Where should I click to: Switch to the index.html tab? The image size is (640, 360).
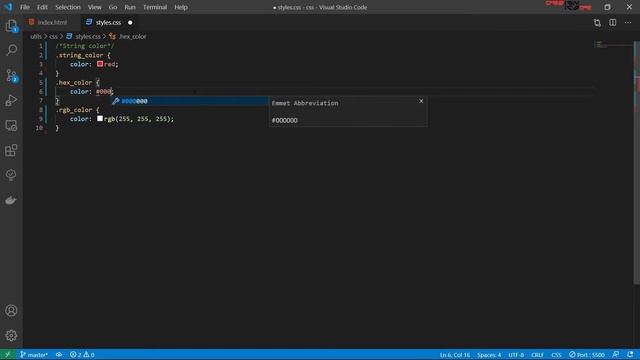pos(52,22)
